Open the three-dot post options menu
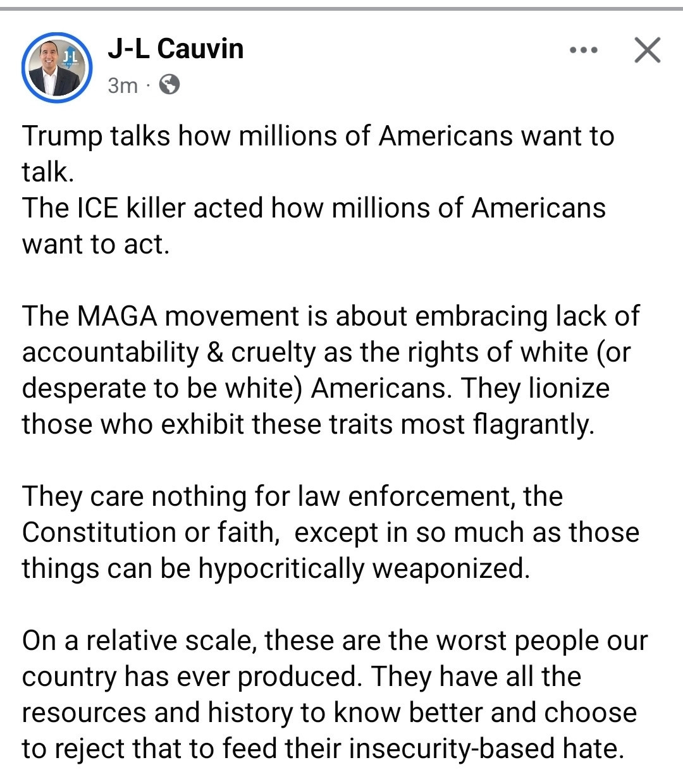The image size is (683, 784). pyautogui.click(x=583, y=50)
